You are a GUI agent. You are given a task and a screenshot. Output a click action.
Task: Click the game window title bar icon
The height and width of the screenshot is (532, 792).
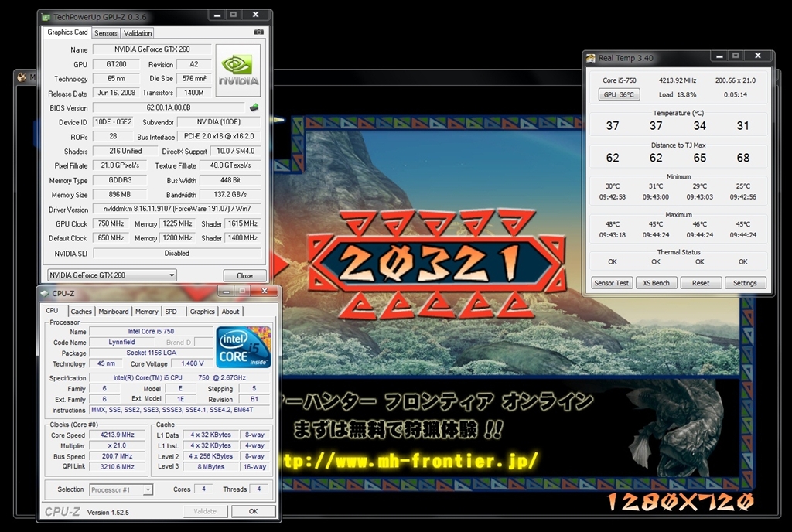(22, 77)
